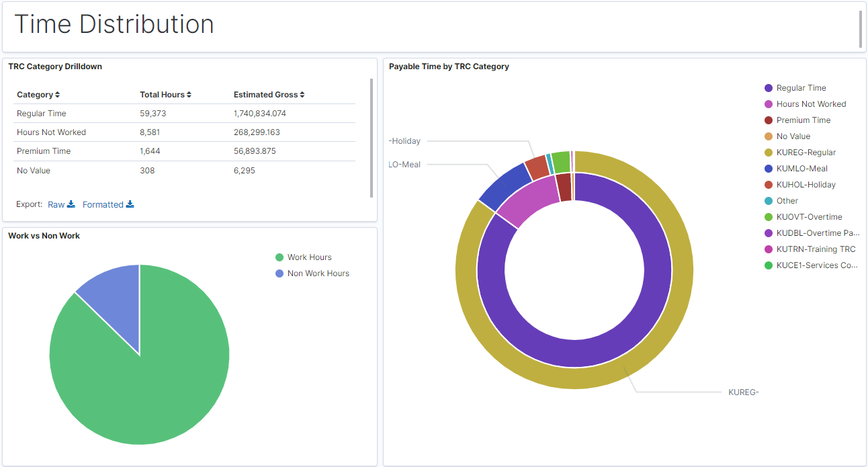Click total hours value 8,581
Screen dimensions: 868x467
point(150,132)
